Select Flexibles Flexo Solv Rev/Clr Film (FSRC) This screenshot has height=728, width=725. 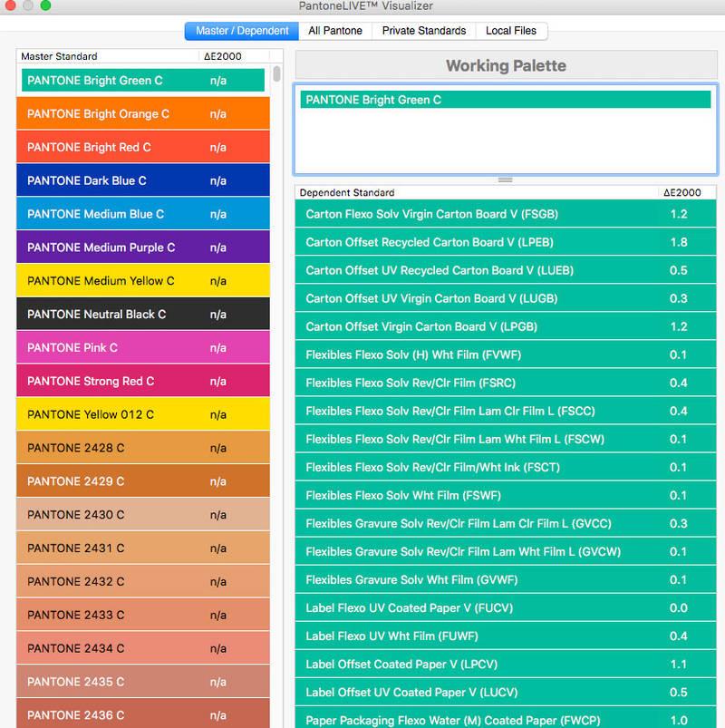click(x=506, y=383)
